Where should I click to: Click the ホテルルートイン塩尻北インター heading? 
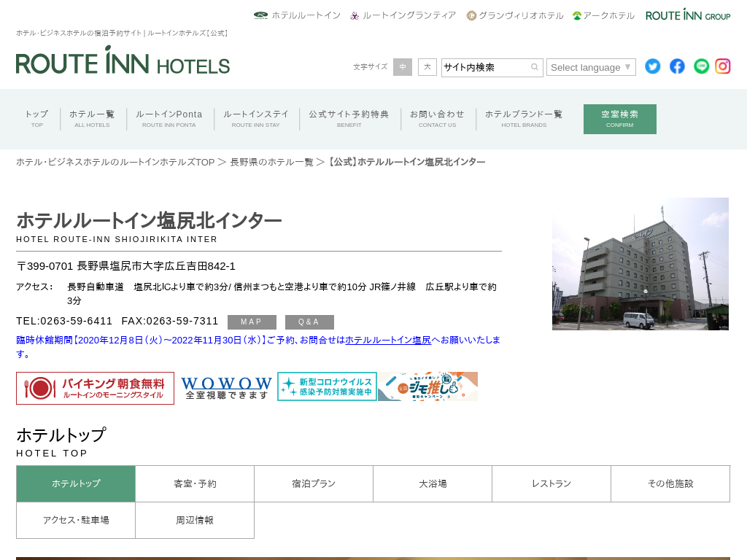point(149,221)
